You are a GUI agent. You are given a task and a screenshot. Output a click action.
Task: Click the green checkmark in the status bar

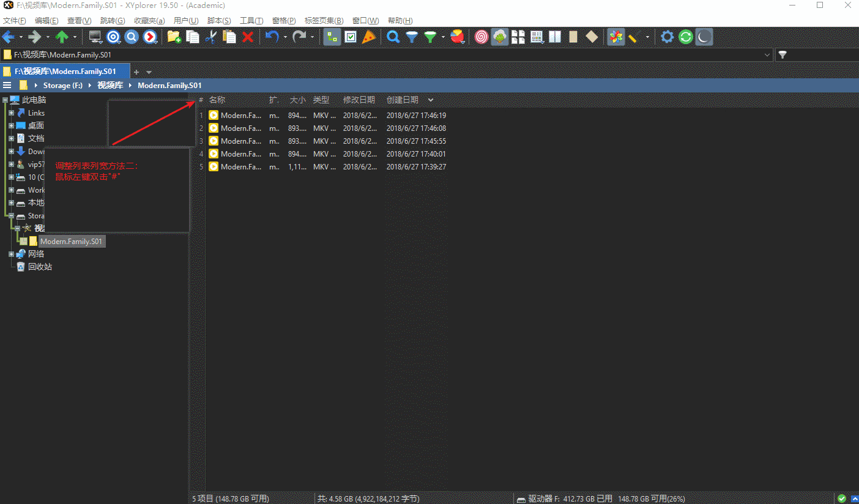[x=841, y=498]
